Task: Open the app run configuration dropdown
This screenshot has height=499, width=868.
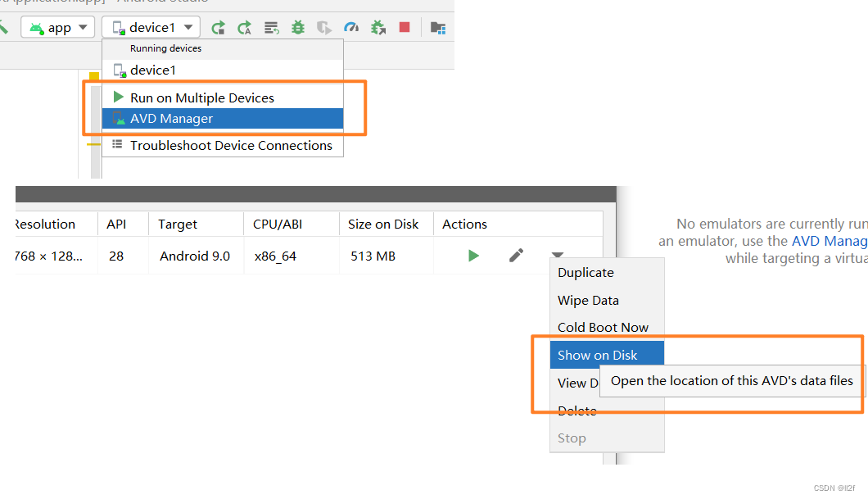Action: [57, 27]
